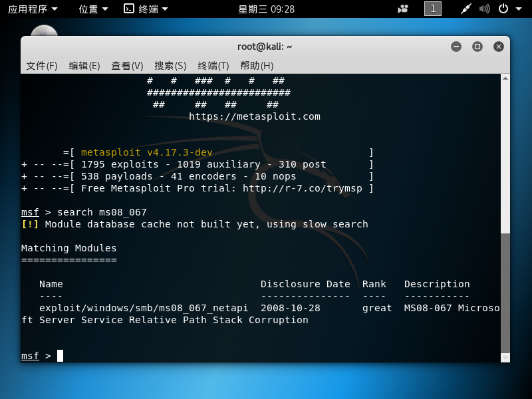Click the Matching Modules heading

pyautogui.click(x=69, y=248)
